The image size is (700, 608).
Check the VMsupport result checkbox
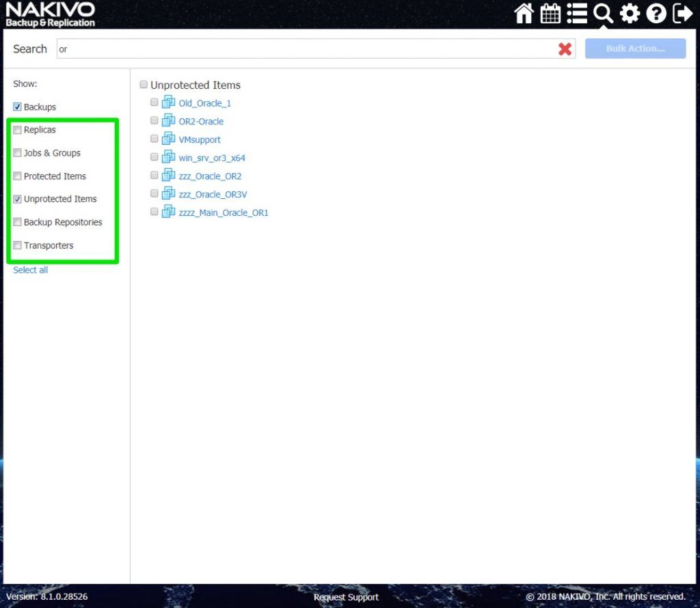click(154, 139)
